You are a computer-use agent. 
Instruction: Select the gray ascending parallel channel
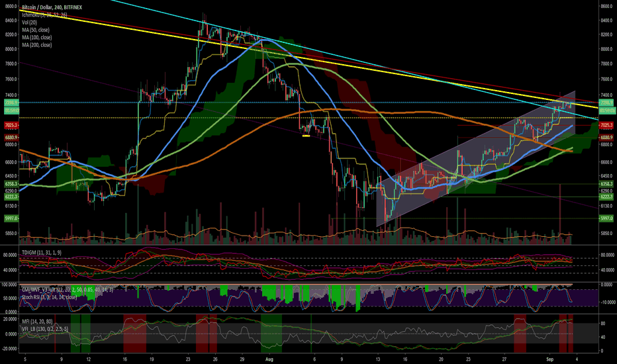coord(476,159)
